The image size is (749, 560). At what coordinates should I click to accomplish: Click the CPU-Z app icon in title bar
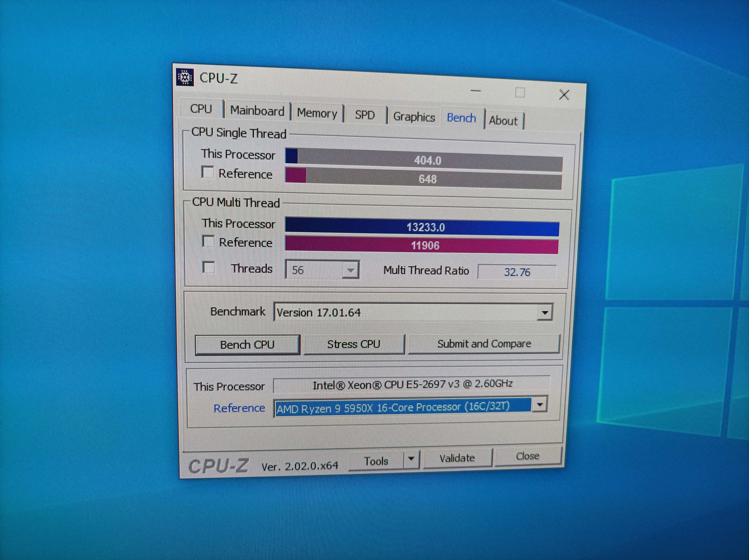(185, 77)
